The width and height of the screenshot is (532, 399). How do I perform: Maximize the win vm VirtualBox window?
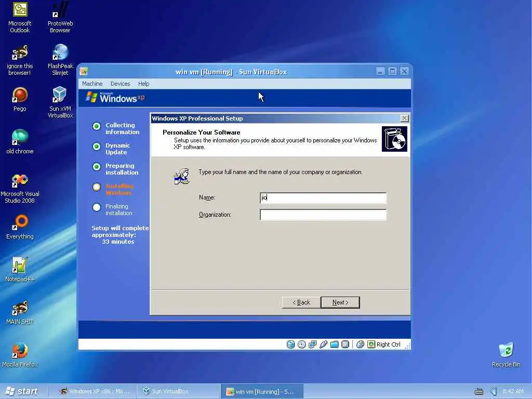pos(392,71)
